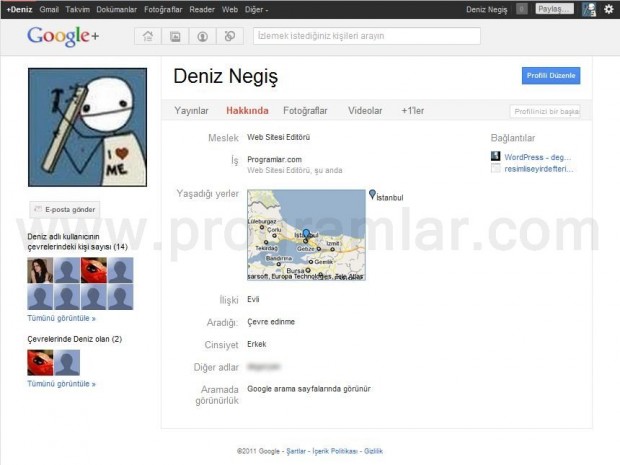
Task: Click the Bağlantılar heading
Action: (512, 138)
